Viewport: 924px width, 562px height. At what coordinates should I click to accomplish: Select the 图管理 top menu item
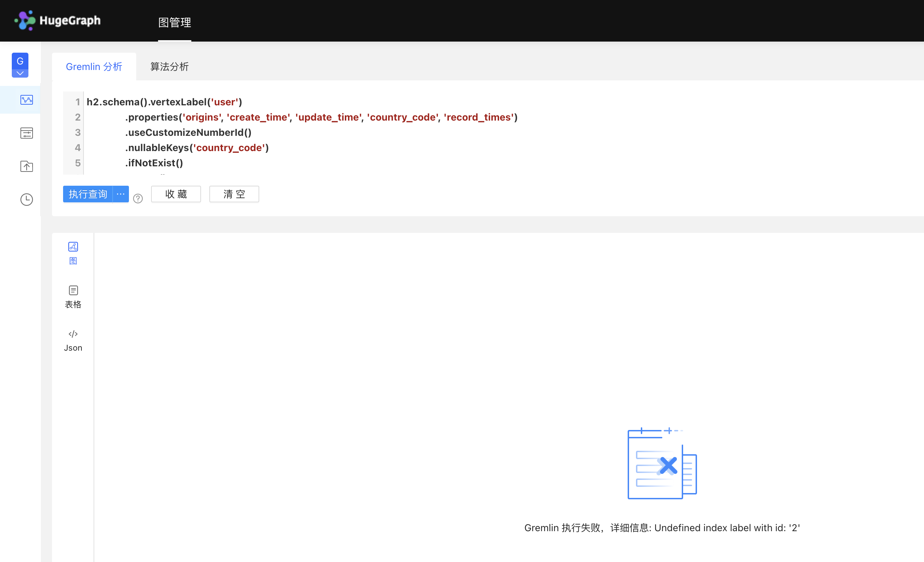point(174,23)
